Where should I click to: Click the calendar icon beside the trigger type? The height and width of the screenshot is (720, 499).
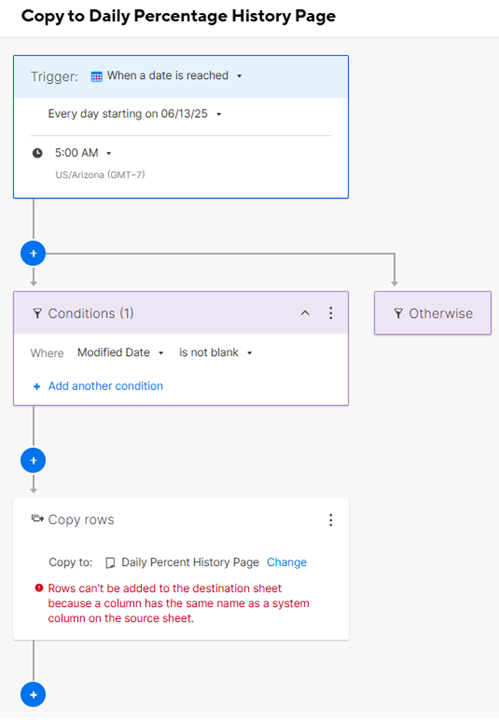pyautogui.click(x=96, y=77)
